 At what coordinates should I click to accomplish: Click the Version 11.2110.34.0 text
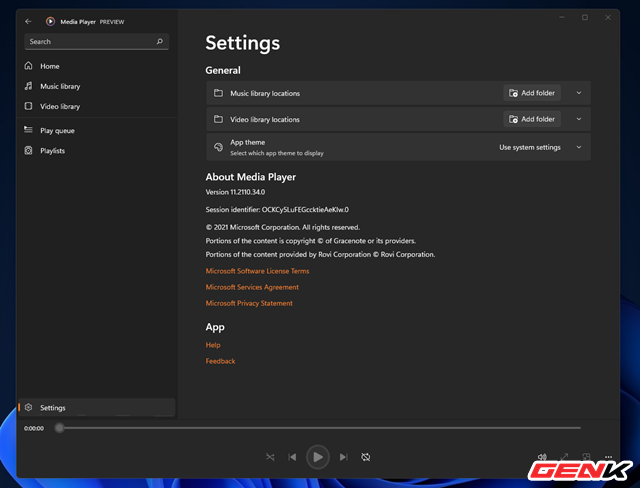pos(235,192)
